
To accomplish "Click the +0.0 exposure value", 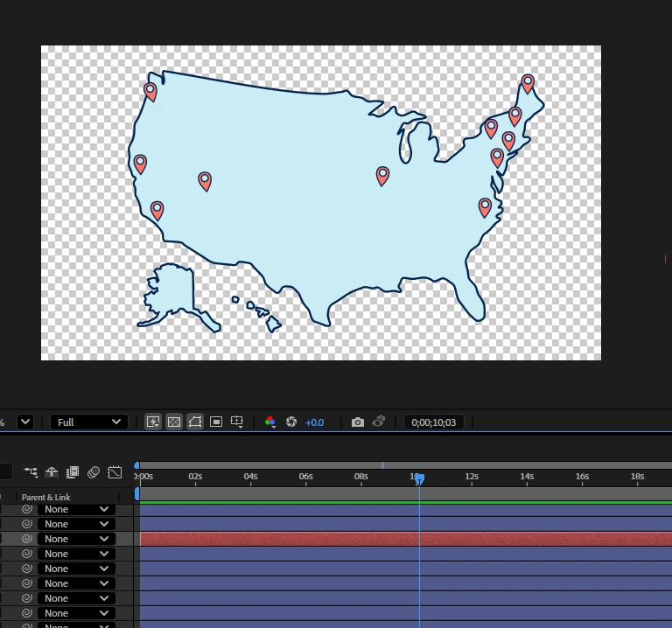I will [315, 422].
